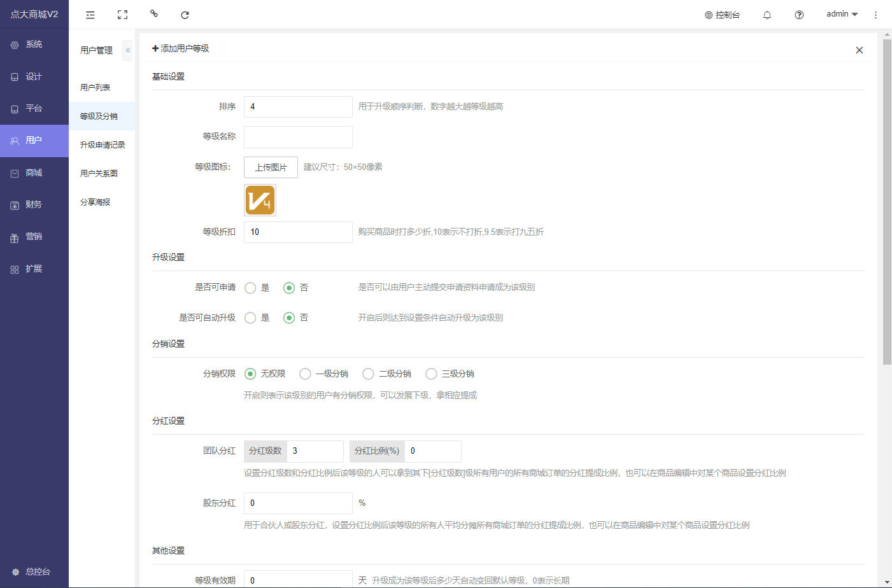Click the 上传图片 button
892x588 pixels.
tap(271, 167)
